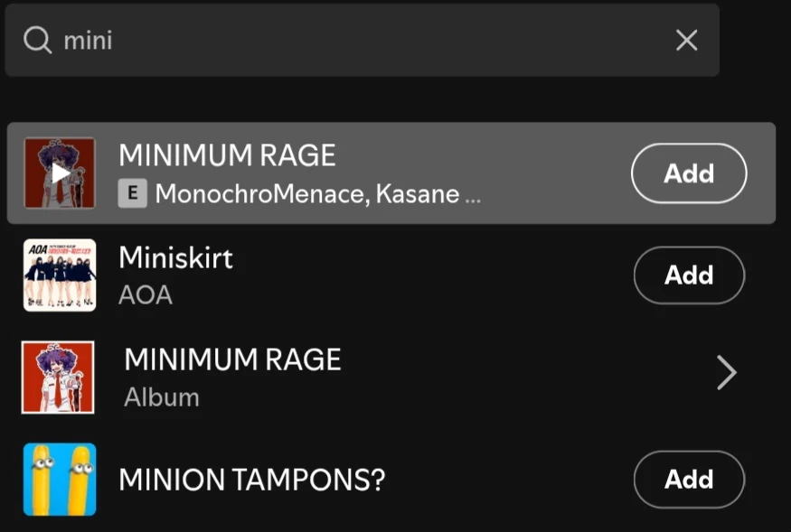Tap the MINIMUM RAGE track title

(x=227, y=155)
